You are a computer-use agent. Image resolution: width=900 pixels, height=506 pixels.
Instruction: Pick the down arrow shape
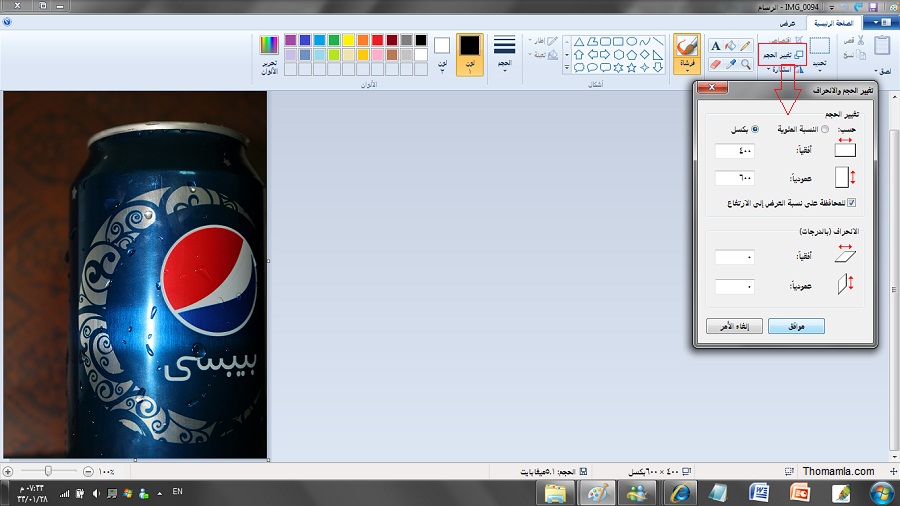[x=658, y=68]
